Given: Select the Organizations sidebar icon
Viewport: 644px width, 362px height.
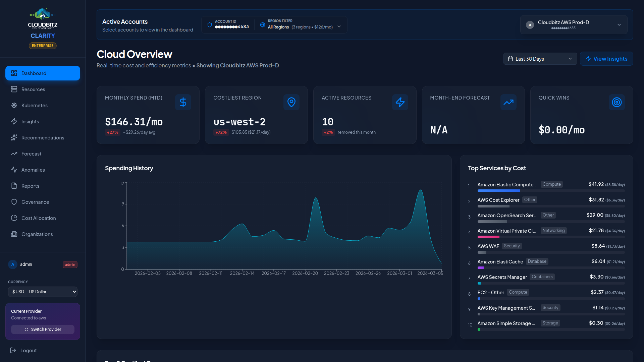Looking at the screenshot, I should (x=14, y=234).
